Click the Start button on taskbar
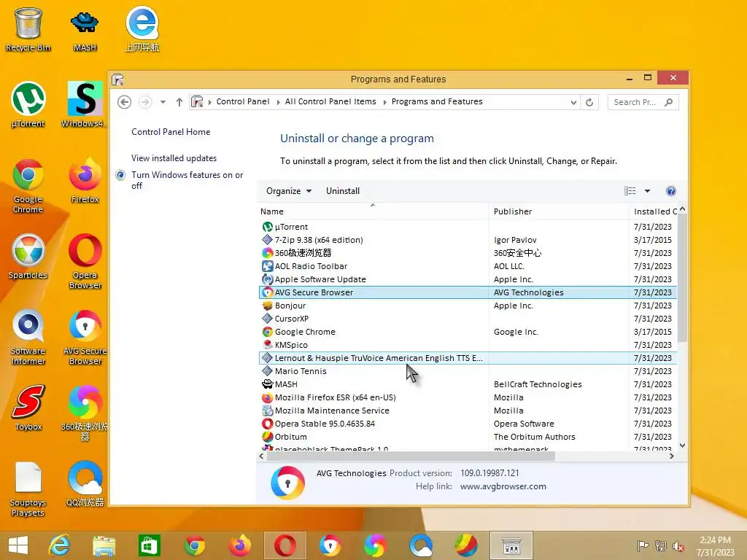Viewport: 747px width, 560px height. [18, 545]
